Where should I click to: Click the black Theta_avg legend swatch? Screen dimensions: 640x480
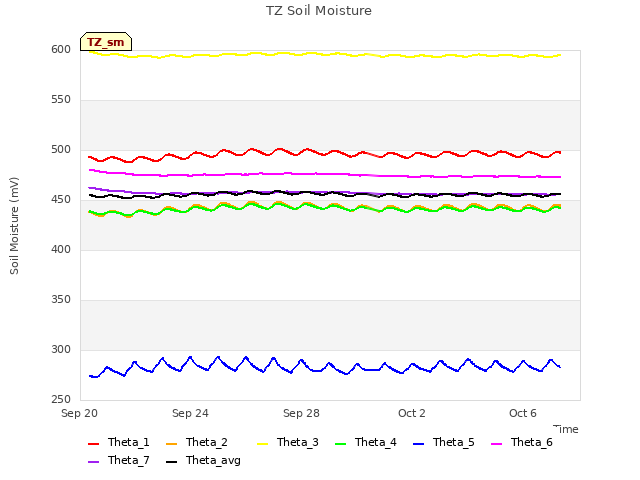coord(171,462)
